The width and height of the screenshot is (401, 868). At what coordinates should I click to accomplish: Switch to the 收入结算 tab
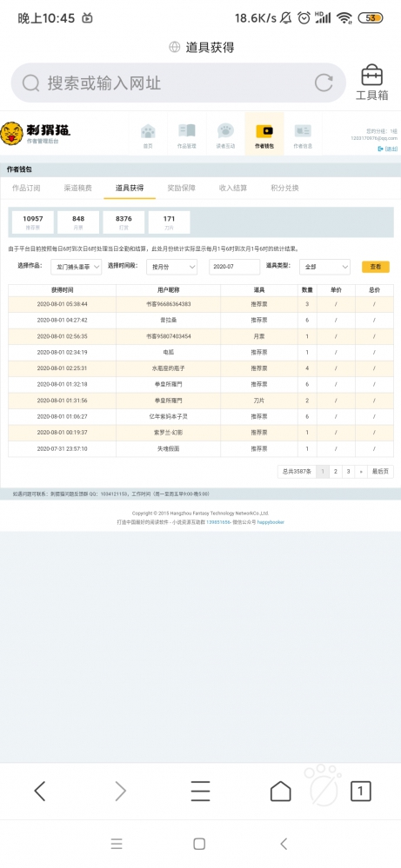point(233,189)
